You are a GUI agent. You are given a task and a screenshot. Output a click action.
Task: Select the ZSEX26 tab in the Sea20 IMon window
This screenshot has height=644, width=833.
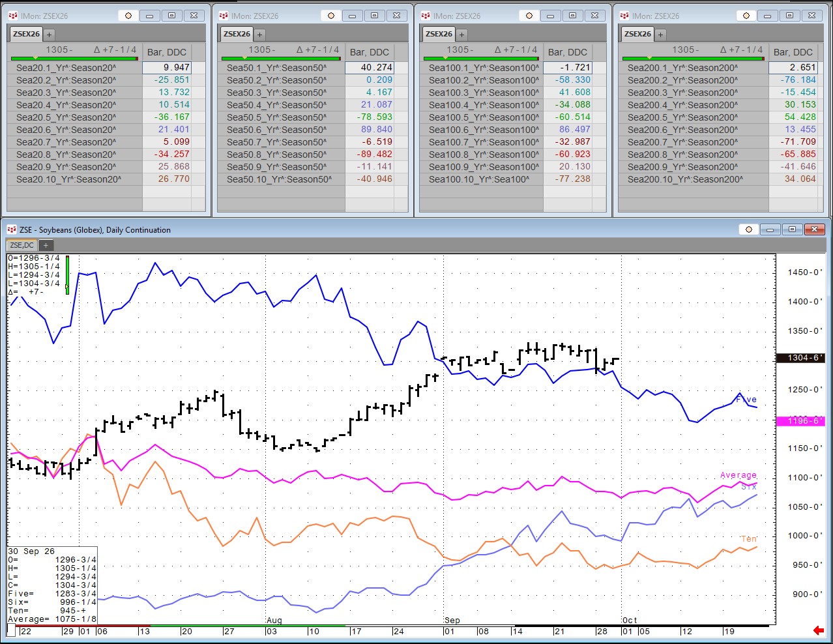click(x=27, y=34)
